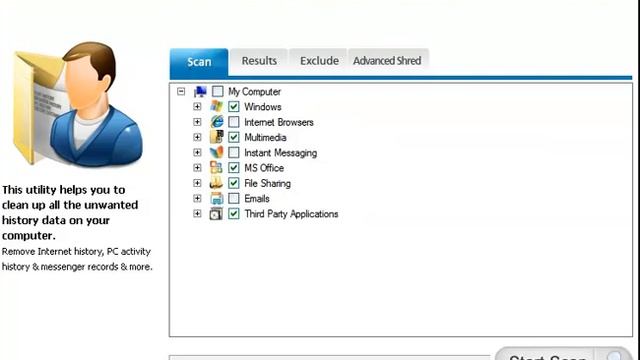Click the My Computer tree icon

[x=200, y=91]
